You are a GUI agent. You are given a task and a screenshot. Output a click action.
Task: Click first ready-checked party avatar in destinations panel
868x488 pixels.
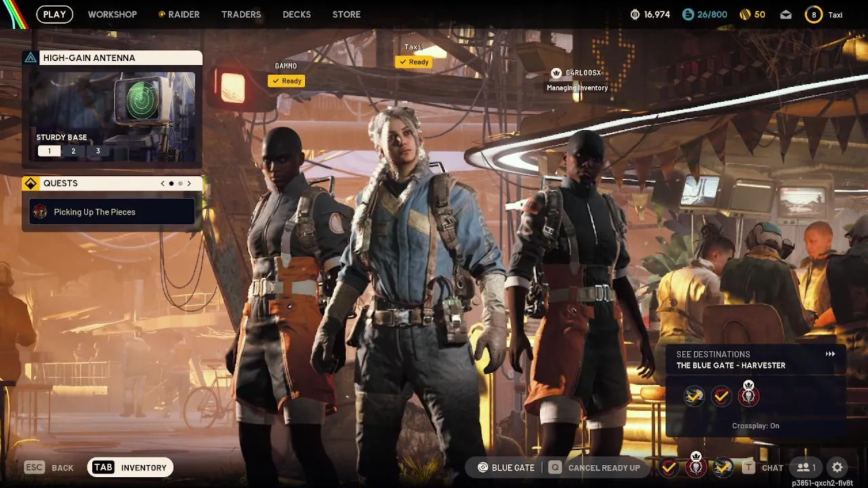tap(694, 395)
